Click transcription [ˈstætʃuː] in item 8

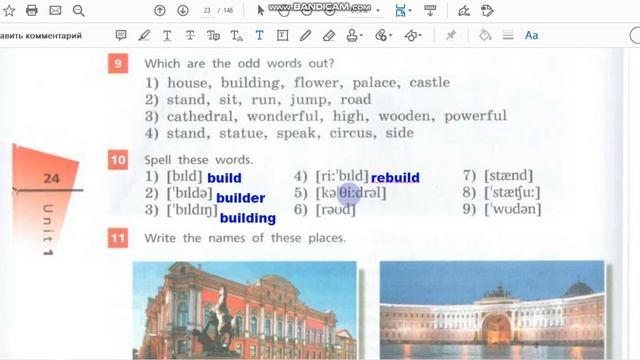[512, 193]
